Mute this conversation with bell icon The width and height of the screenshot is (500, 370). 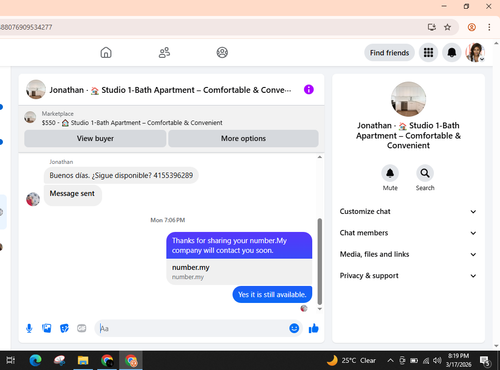tap(390, 173)
